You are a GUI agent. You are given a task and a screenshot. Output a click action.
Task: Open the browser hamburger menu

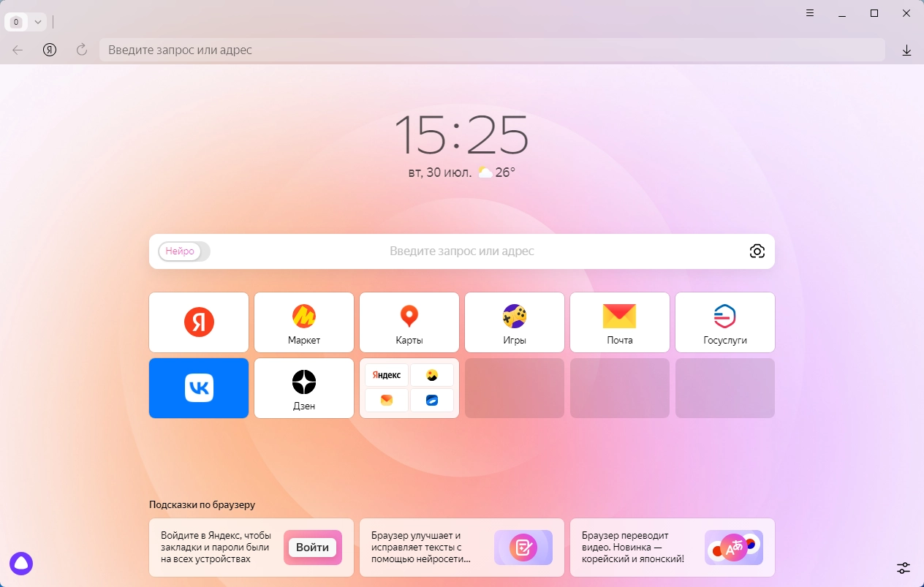810,13
